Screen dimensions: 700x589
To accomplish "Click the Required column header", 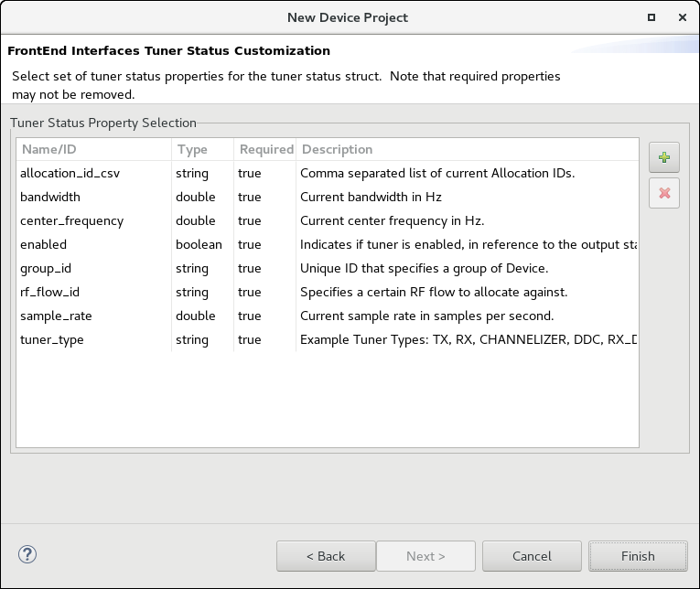I will point(265,149).
